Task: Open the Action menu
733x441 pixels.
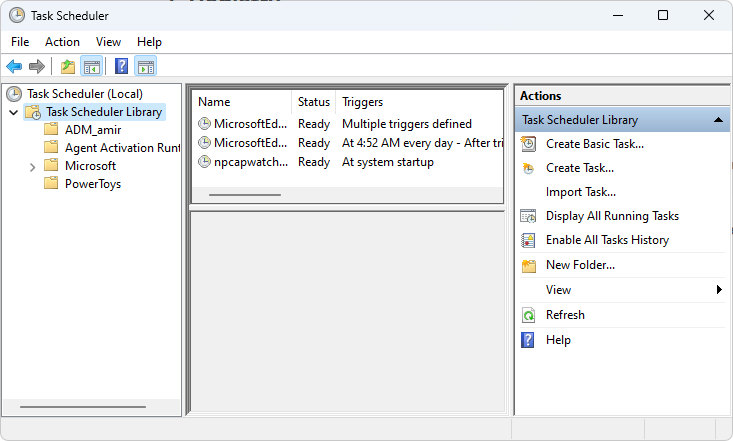Action: pyautogui.click(x=62, y=42)
